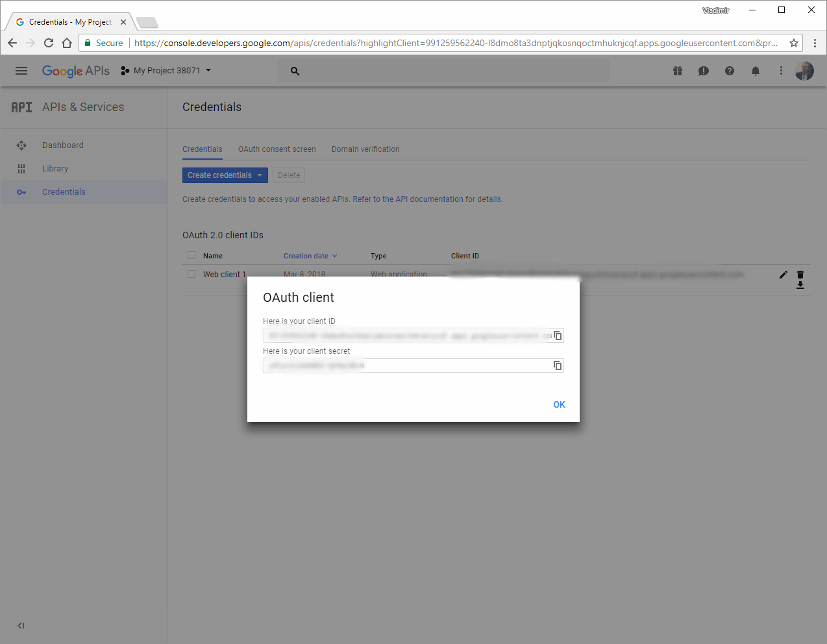Copy the client ID to clipboard
This screenshot has width=827, height=644.
coord(558,336)
